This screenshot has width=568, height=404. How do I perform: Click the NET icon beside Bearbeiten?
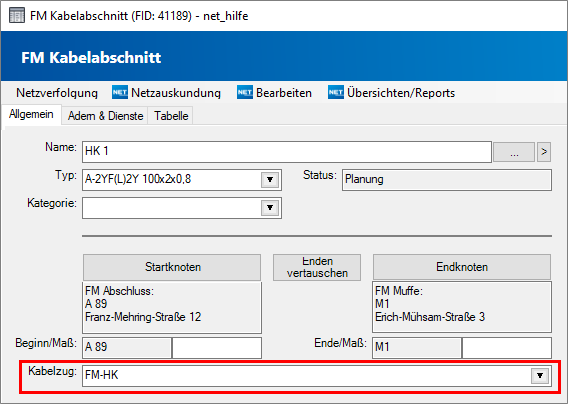245,92
